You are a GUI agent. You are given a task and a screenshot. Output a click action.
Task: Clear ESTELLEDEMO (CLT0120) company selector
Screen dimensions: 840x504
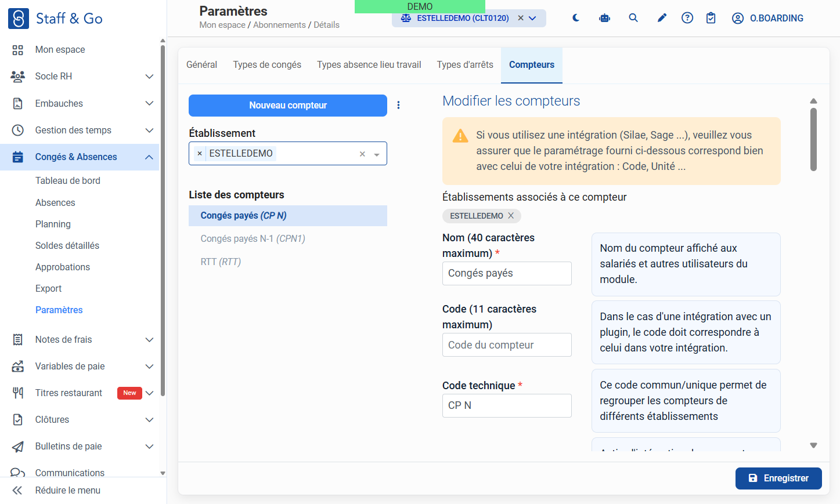click(x=521, y=18)
